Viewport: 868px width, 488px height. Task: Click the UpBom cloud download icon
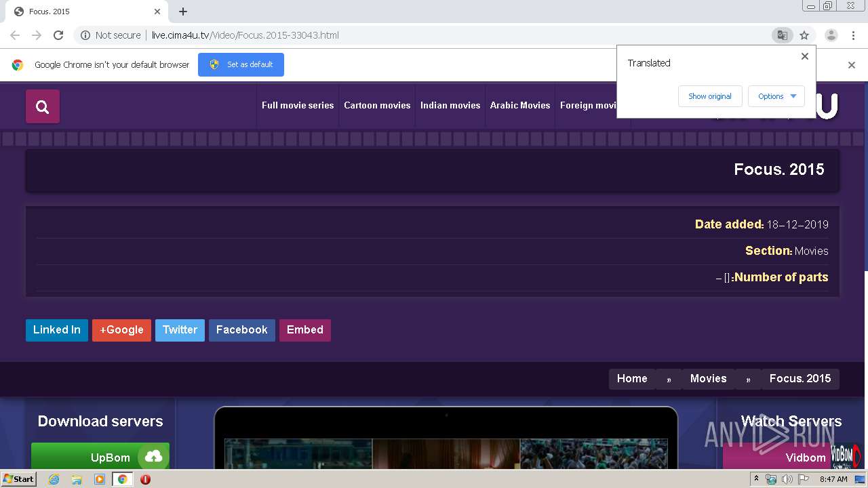coord(153,457)
